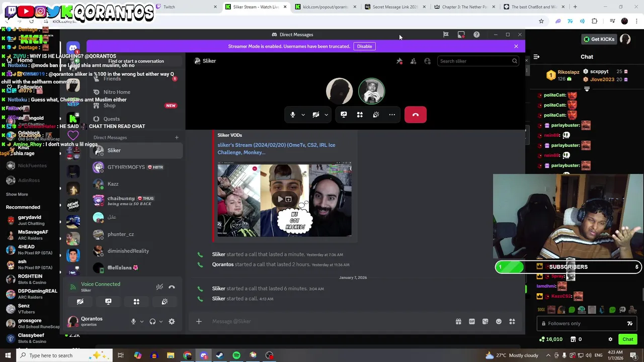Disable Streamer Mode via banner button
The height and width of the screenshot is (362, 644).
[364, 46]
